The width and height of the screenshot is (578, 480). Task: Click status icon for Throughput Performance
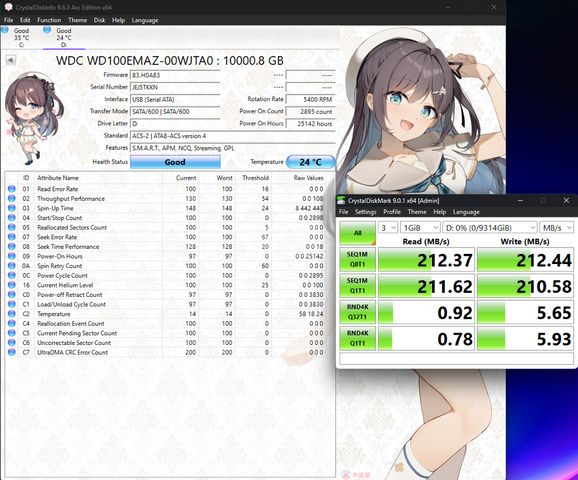coord(11,198)
